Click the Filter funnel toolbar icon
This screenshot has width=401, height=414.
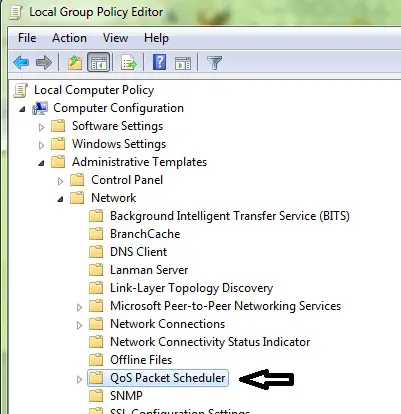point(214,63)
